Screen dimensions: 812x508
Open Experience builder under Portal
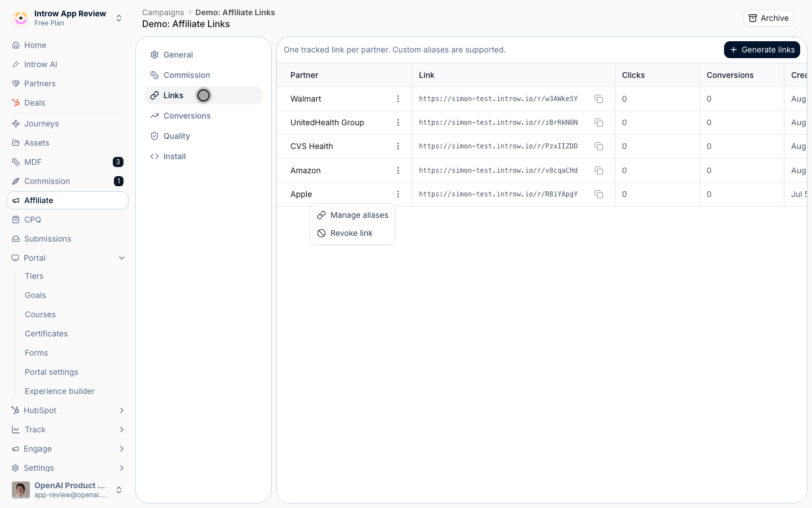(60, 391)
